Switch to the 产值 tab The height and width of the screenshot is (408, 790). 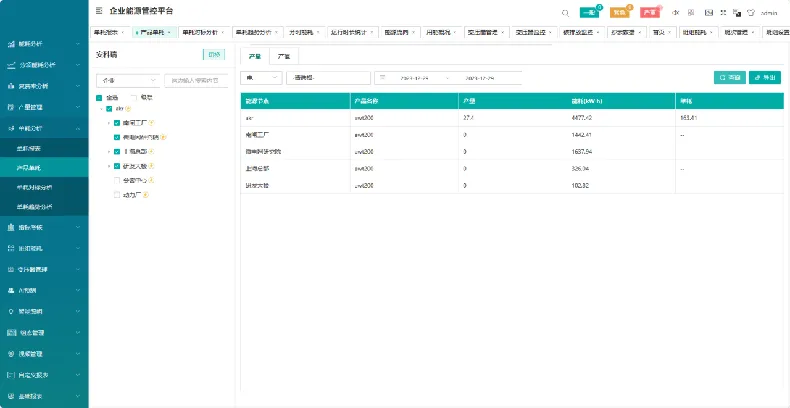point(284,56)
